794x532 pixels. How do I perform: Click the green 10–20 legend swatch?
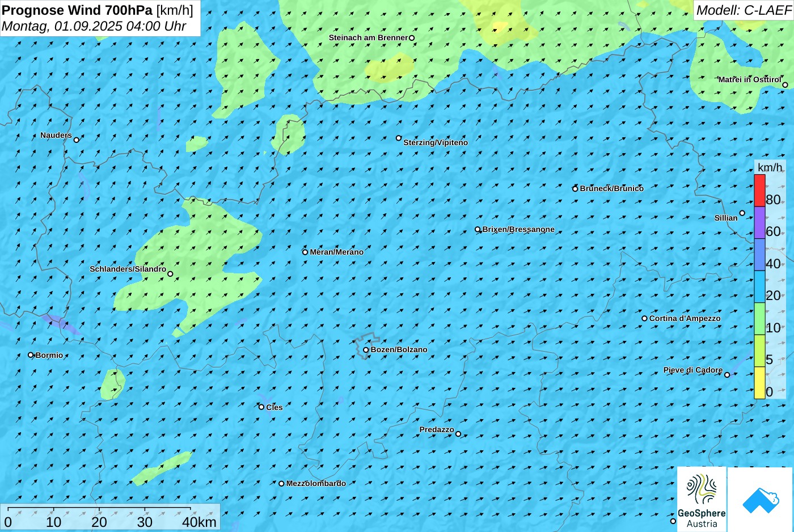(759, 319)
